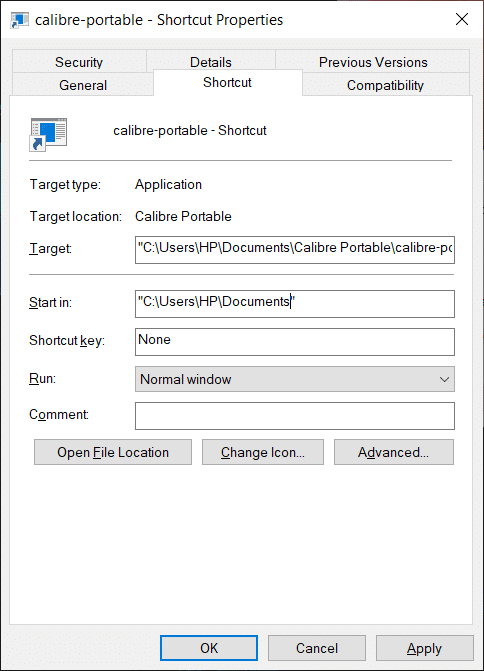Click the Shortcut key field showing None
The height and width of the screenshot is (671, 484).
pos(295,342)
